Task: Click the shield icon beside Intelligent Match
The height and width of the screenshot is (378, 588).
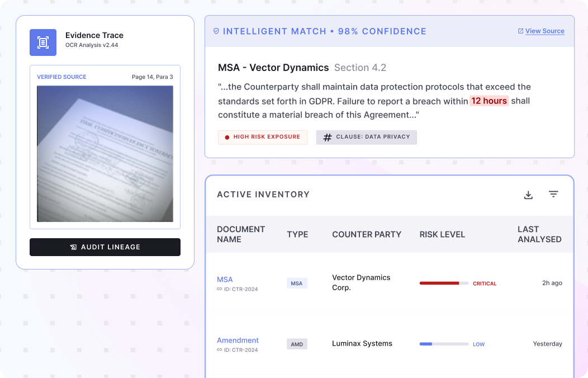Action: (216, 31)
